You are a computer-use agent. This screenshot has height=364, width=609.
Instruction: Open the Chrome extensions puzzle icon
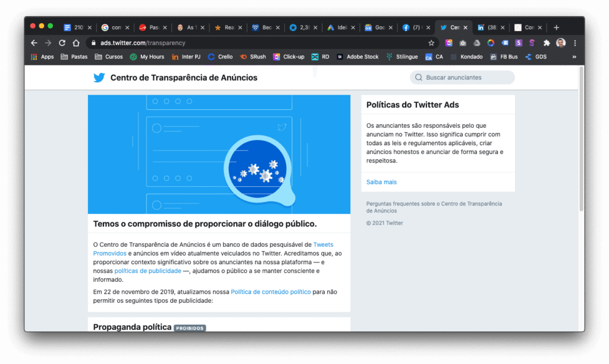547,43
